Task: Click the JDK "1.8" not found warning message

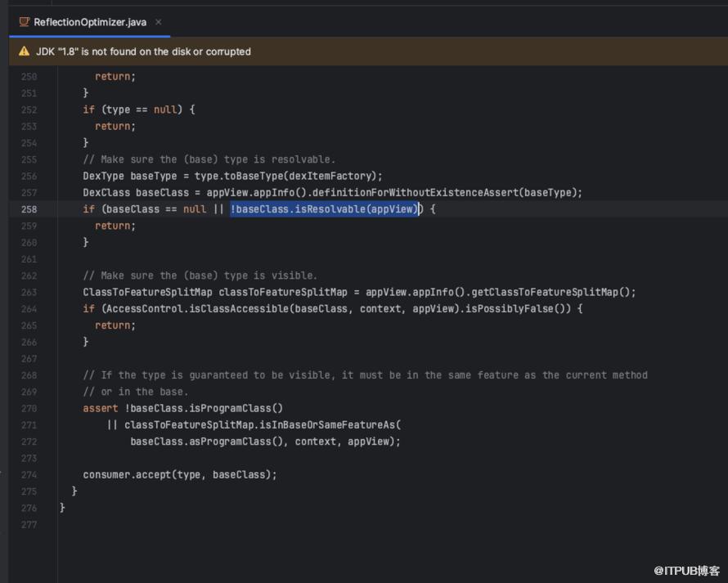Action: [143, 52]
